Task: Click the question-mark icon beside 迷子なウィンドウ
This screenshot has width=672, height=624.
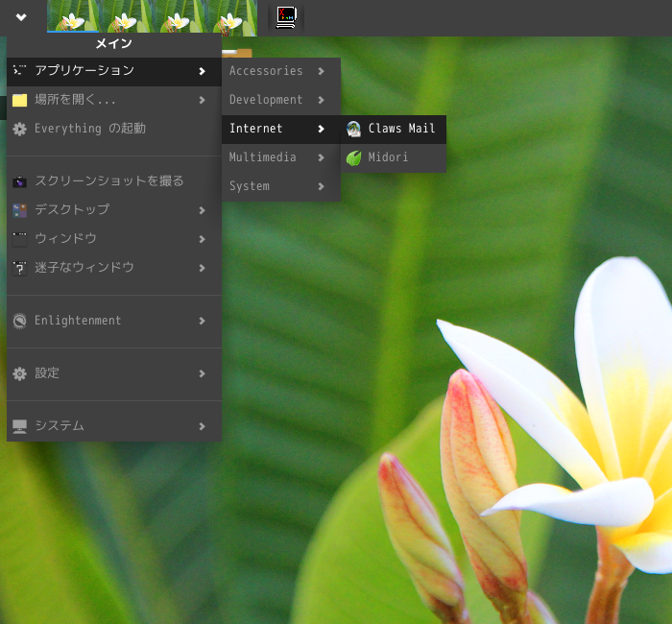Action: pos(20,268)
